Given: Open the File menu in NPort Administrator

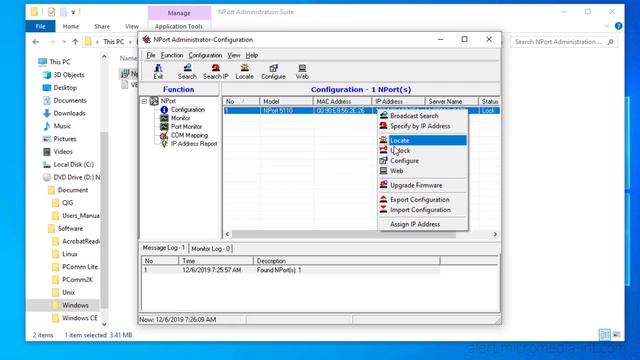Looking at the screenshot, I should click(x=151, y=55).
